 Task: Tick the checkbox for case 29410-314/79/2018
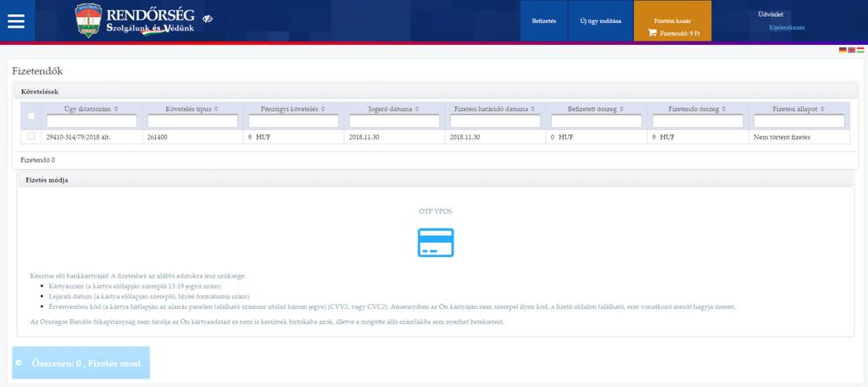31,136
